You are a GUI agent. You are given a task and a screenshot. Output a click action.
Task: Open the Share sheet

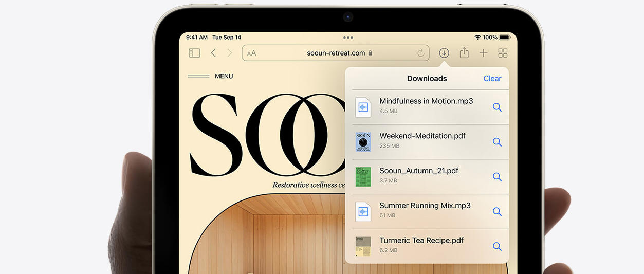tap(464, 53)
